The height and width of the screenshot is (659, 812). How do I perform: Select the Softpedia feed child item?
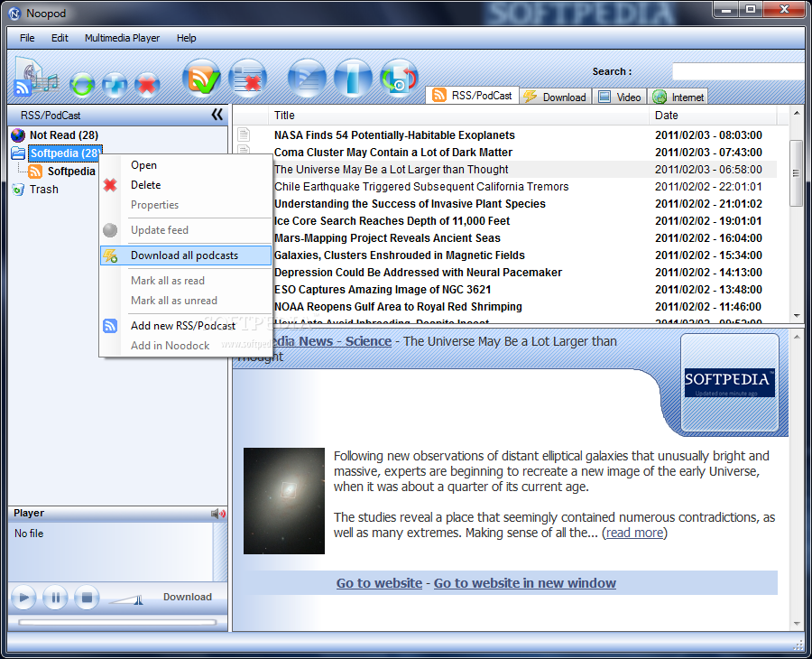71,171
